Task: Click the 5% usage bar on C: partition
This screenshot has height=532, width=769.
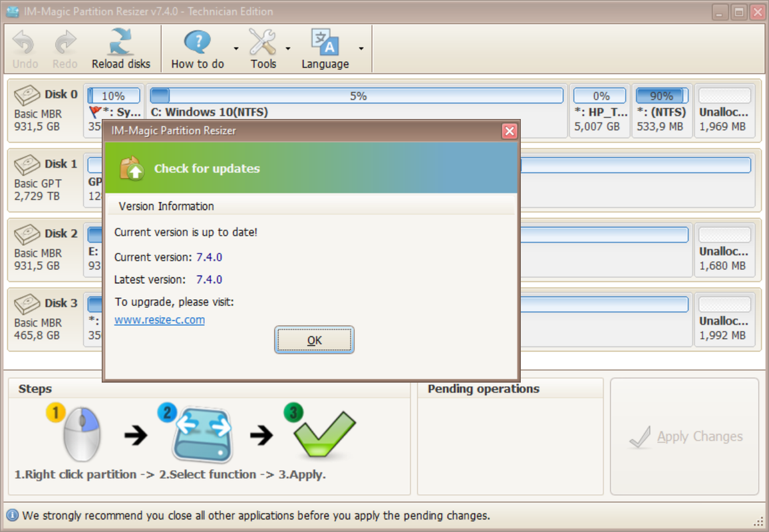Action: [x=357, y=96]
